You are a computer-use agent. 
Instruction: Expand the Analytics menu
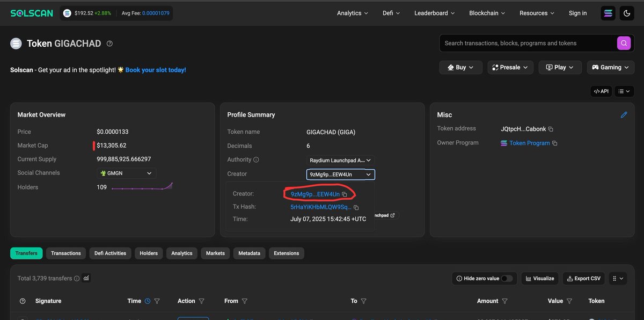353,13
